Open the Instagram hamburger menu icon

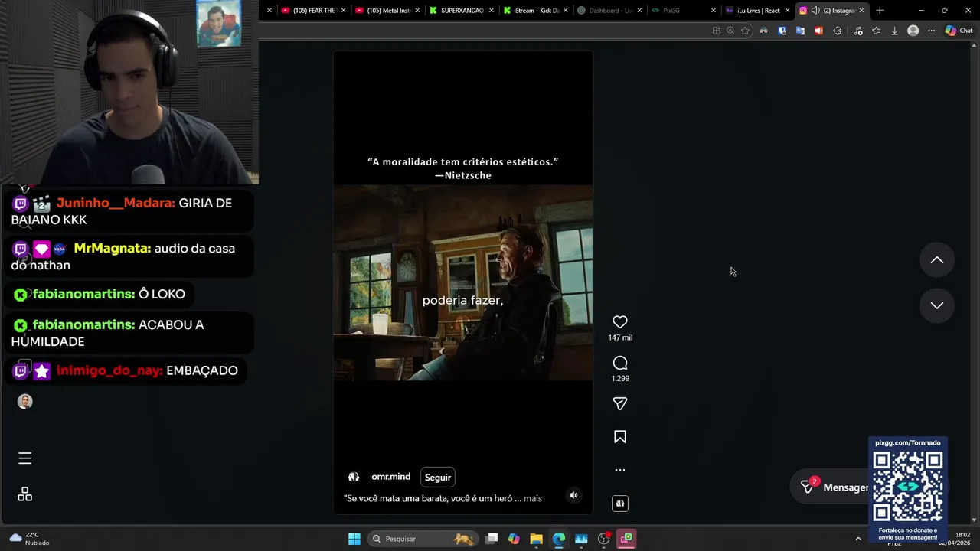[24, 458]
